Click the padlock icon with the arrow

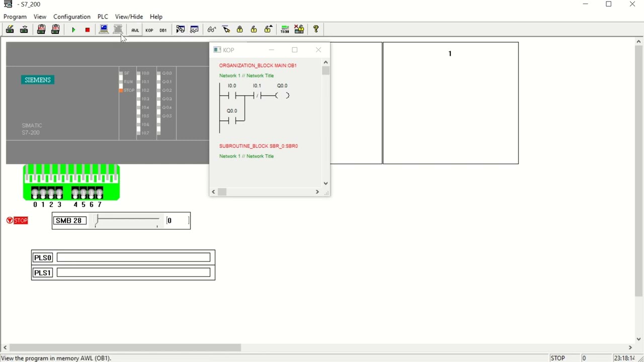coord(268,30)
